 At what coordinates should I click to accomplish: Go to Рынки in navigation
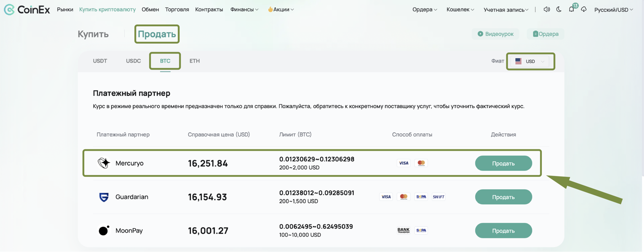[65, 9]
